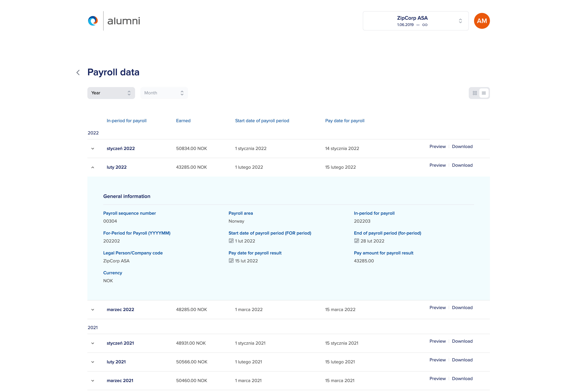Go back using the arrow beside Payroll data

(x=78, y=73)
